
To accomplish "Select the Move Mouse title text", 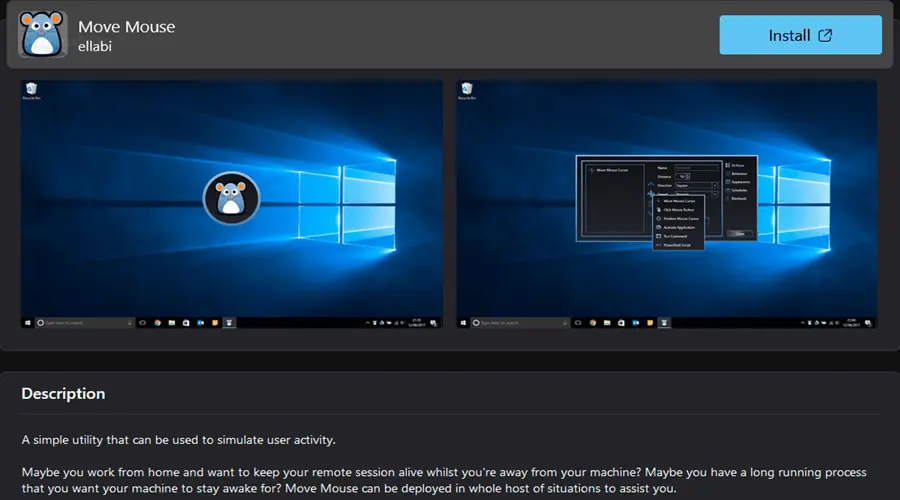I will tap(126, 27).
